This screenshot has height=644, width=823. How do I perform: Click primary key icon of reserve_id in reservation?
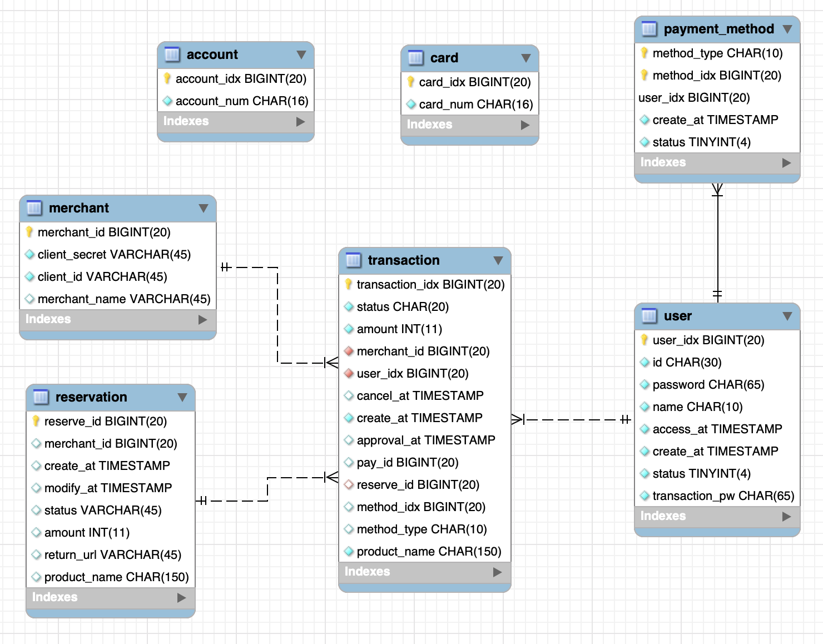(36, 421)
